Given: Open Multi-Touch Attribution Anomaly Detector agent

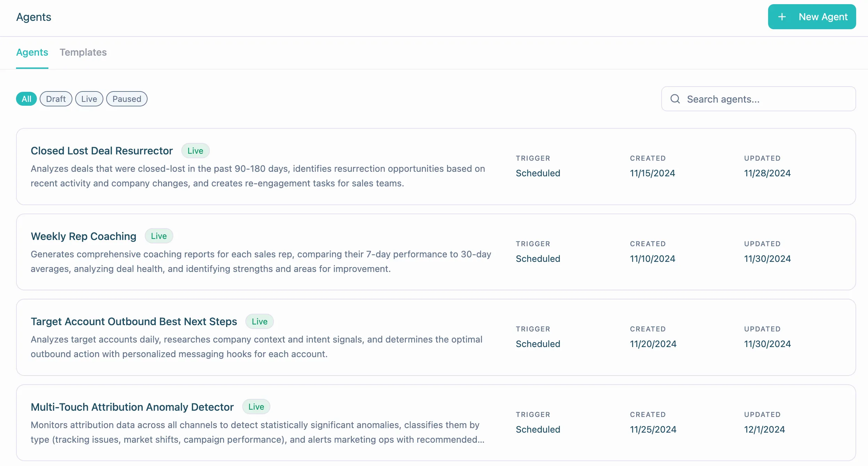Looking at the screenshot, I should [132, 407].
